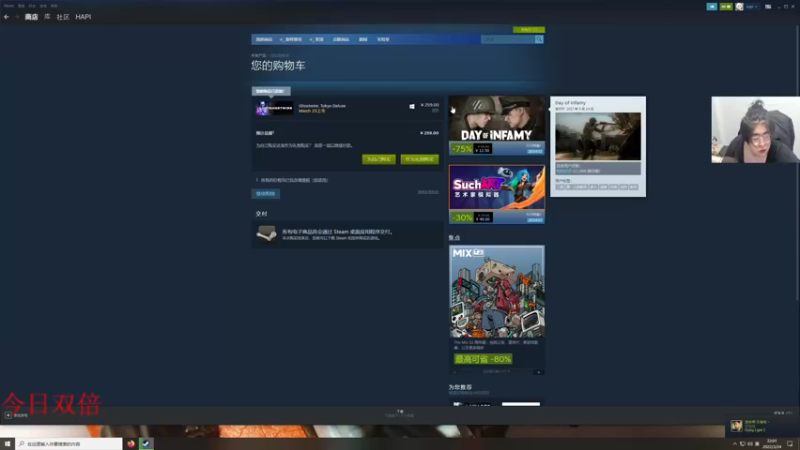Open the points shop nav item
This screenshot has height=450, width=800.
341,39
